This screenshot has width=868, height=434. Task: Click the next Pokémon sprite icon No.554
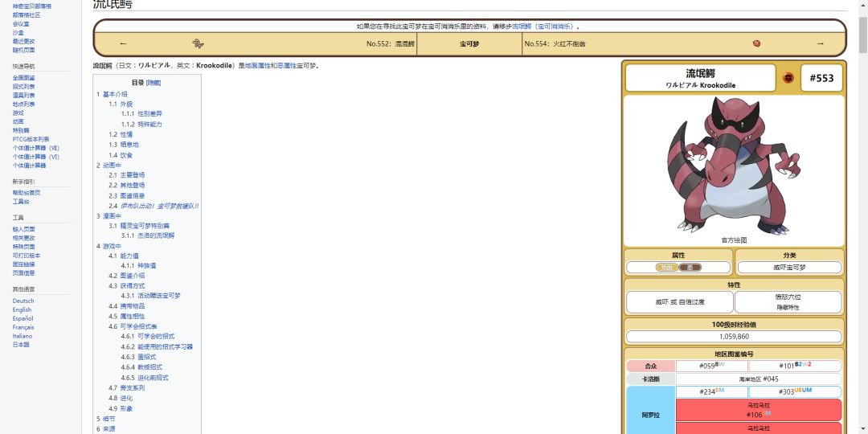pyautogui.click(x=756, y=43)
